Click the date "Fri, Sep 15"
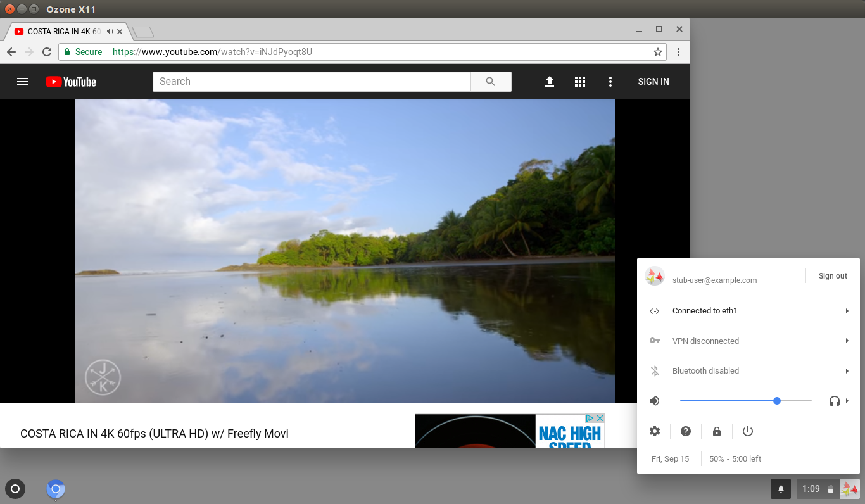Screen dimensions: 865x504 [x=670, y=459]
